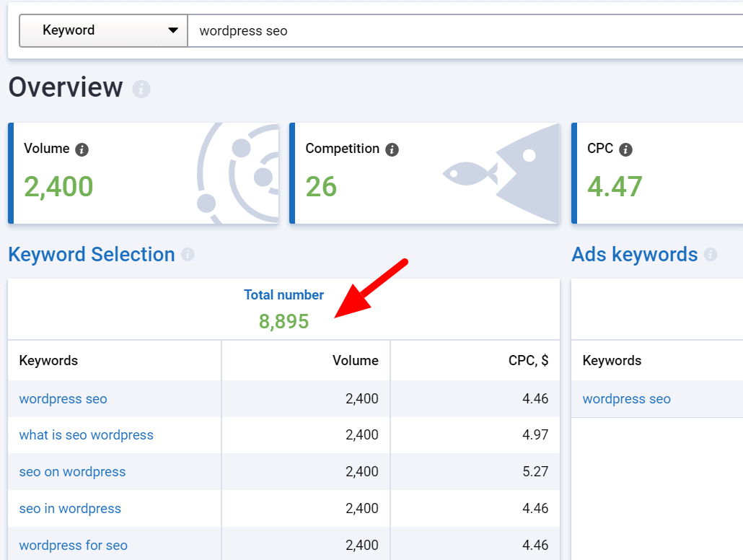
Task: Click the info icon next to Volume
Action: [x=82, y=150]
